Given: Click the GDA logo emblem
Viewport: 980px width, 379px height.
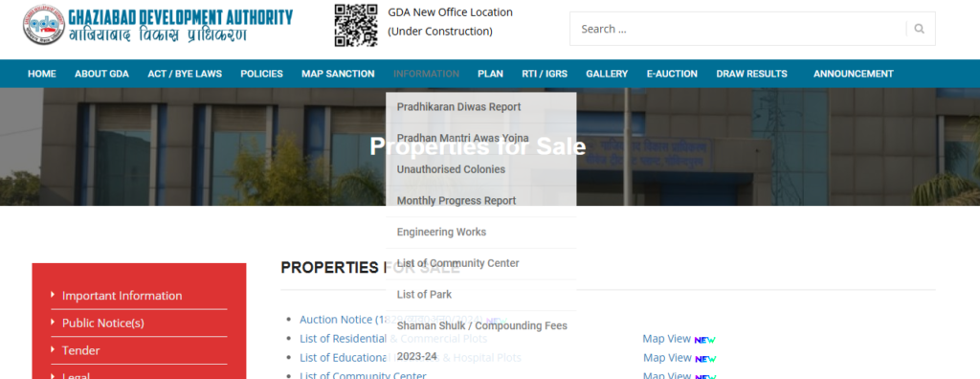Looking at the screenshot, I should point(44,25).
